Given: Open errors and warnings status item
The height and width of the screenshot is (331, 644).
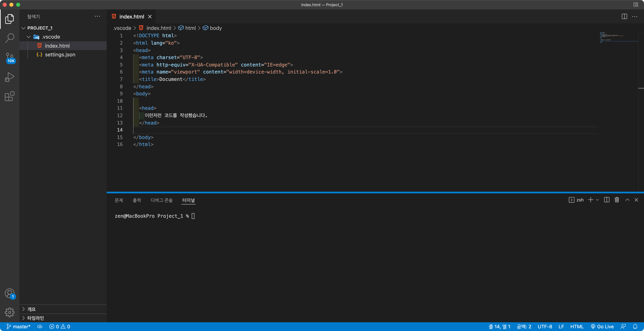Looking at the screenshot, I should pyautogui.click(x=60, y=326).
